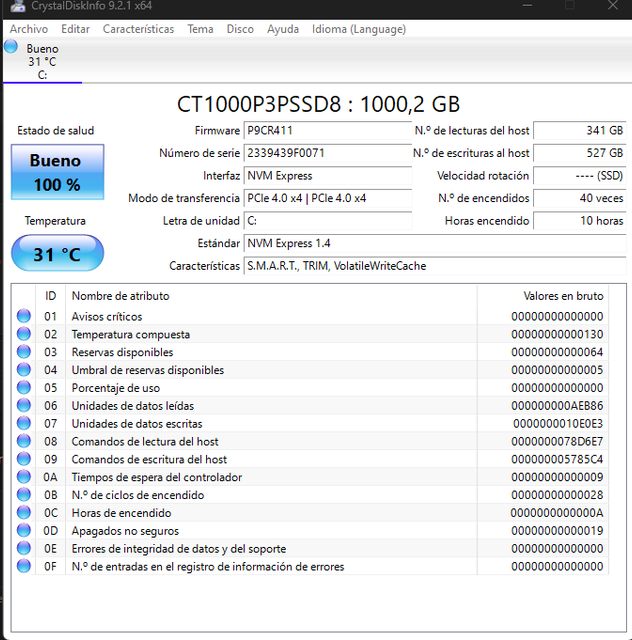The image size is (632, 640).
Task: Click status orb for Errores de integridad de datos
Action: [24, 548]
